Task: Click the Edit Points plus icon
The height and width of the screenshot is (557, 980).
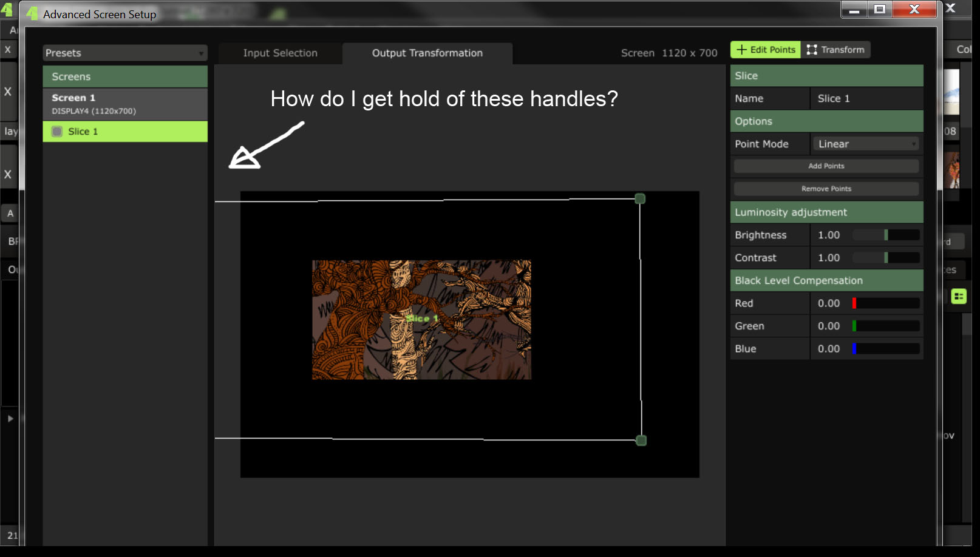Action: click(x=741, y=50)
